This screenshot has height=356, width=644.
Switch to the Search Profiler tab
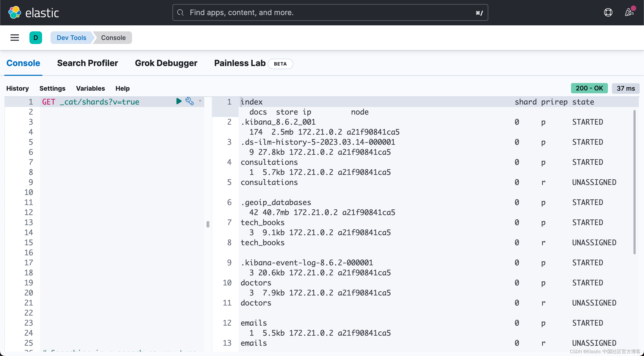point(88,63)
